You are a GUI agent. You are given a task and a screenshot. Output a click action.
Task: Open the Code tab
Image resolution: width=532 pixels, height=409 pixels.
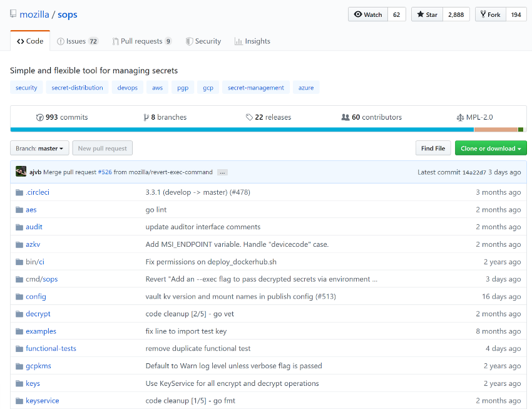30,41
